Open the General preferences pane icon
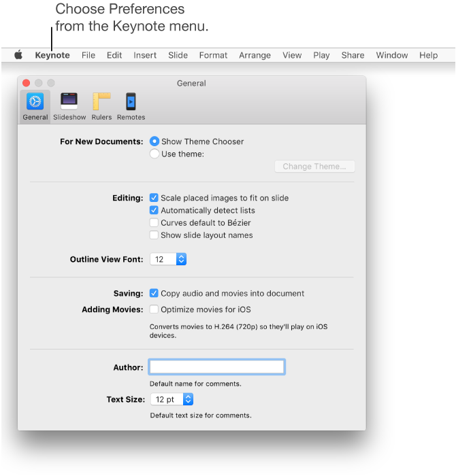Image resolution: width=456 pixels, height=476 pixels. [x=35, y=107]
